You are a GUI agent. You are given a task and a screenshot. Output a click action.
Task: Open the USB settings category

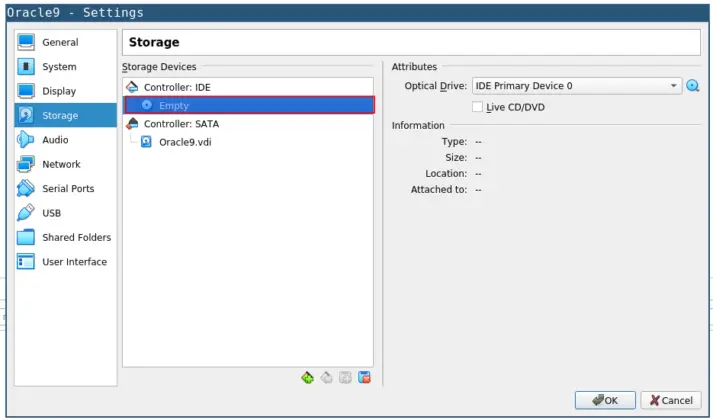pyautogui.click(x=51, y=213)
